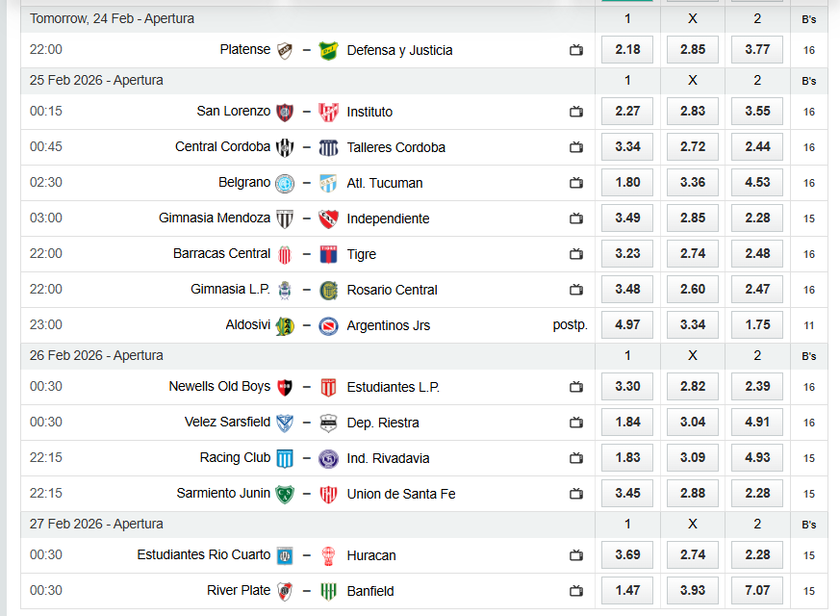Image resolution: width=840 pixels, height=616 pixels.
Task: Click the Platense team crest icon
Action: [285, 50]
